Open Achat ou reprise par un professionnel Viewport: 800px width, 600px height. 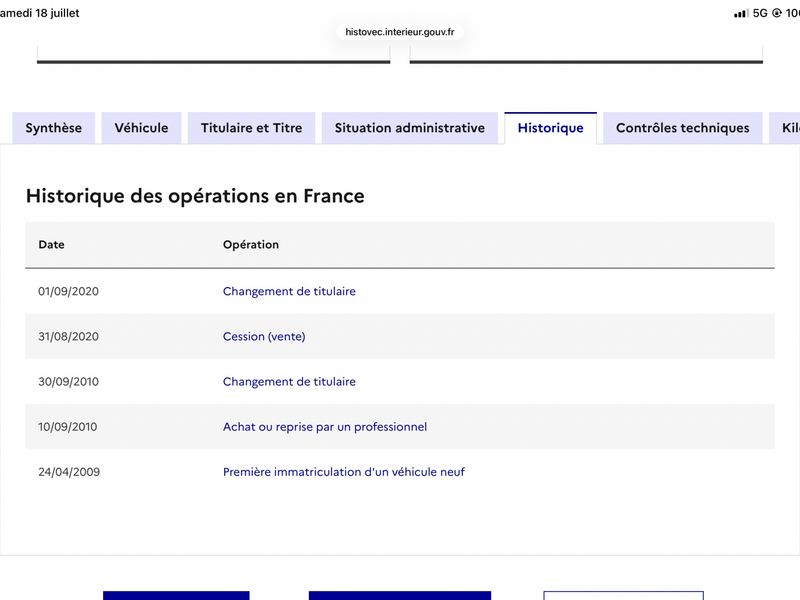[x=325, y=427]
